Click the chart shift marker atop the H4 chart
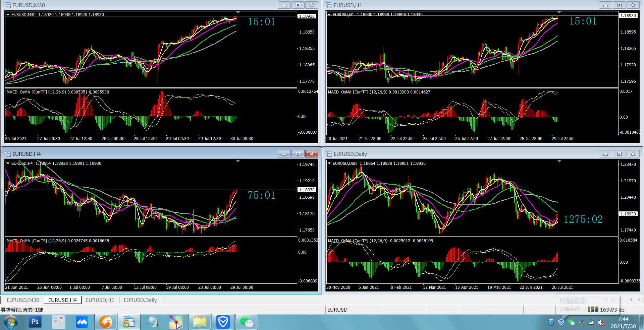This screenshot has width=644, height=330. click(238, 161)
